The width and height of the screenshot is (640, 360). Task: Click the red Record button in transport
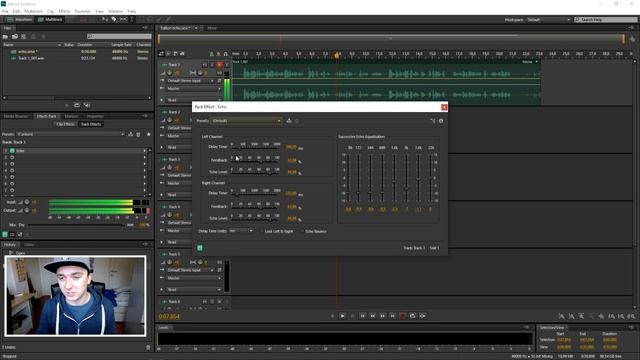pos(402,316)
